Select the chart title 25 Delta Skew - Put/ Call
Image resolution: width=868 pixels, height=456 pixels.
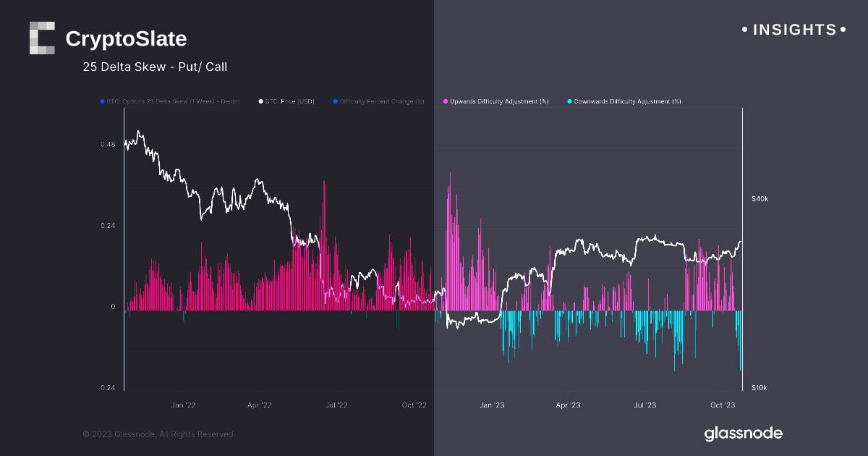(156, 67)
